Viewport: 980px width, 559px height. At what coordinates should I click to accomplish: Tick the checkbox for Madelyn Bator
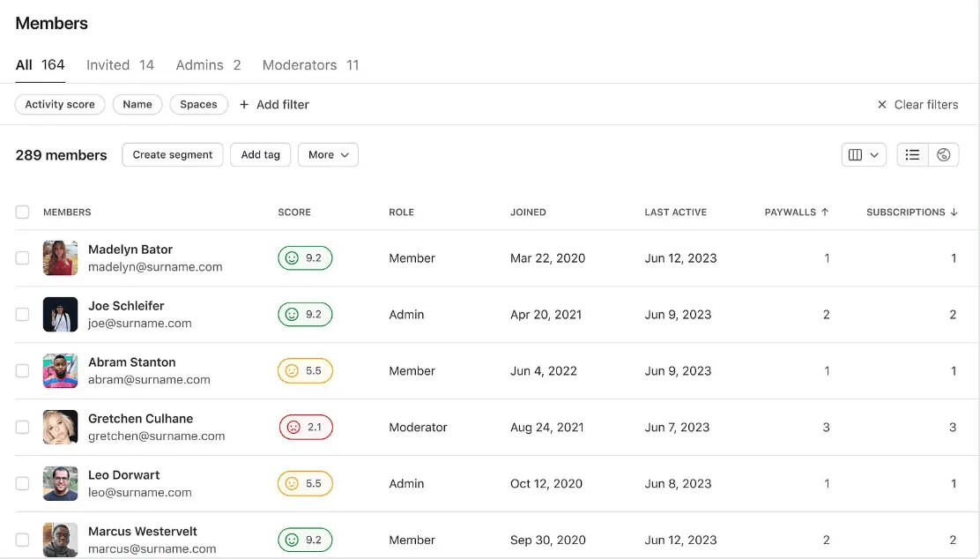22,258
